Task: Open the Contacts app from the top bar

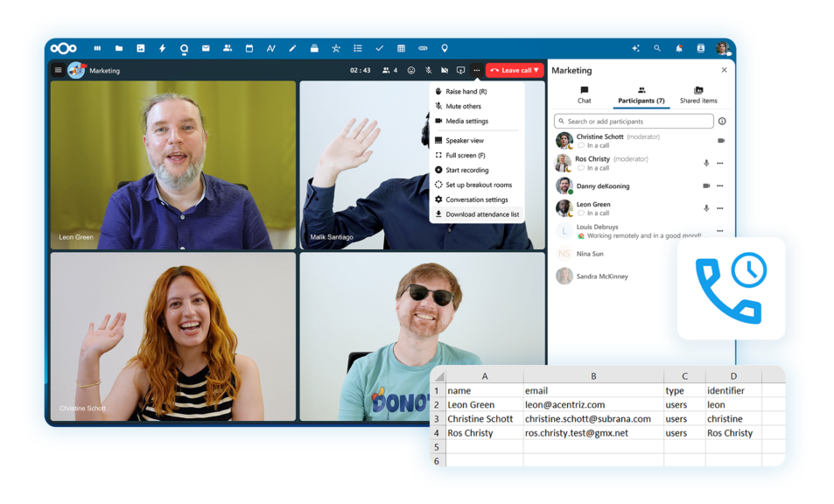Action: [x=226, y=48]
